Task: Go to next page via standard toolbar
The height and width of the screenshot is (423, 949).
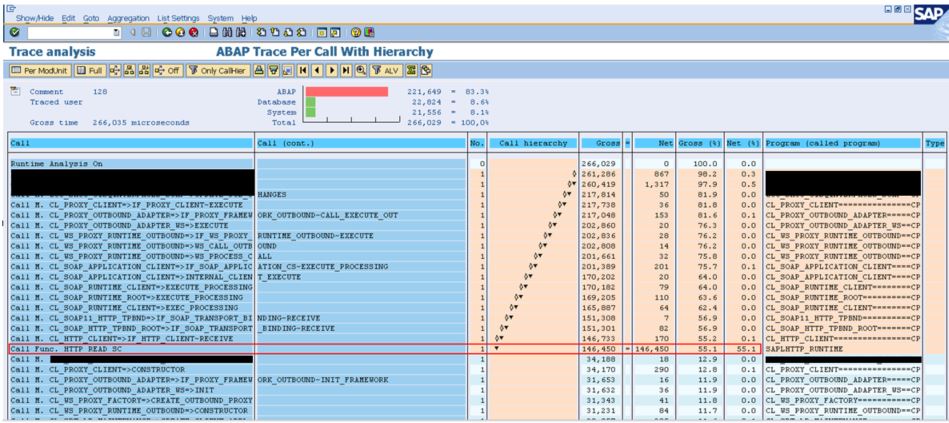Action: click(288, 32)
